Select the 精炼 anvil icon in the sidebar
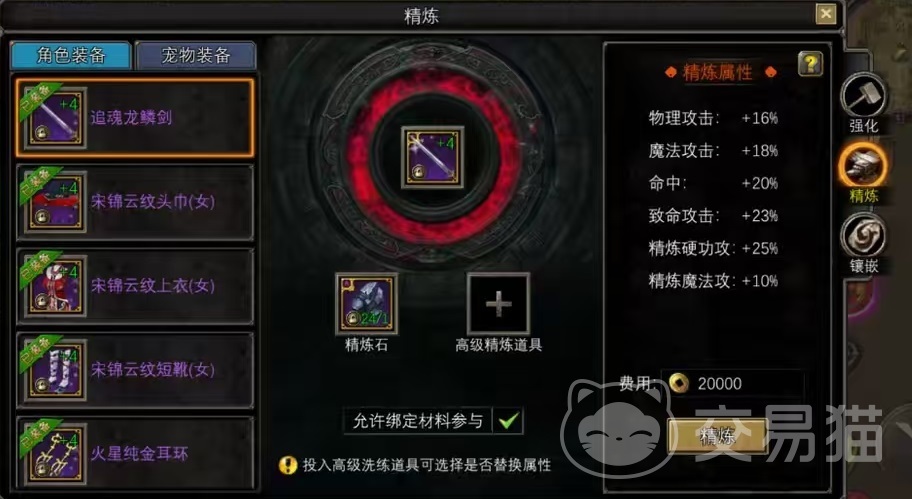This screenshot has height=499, width=912. point(863,166)
